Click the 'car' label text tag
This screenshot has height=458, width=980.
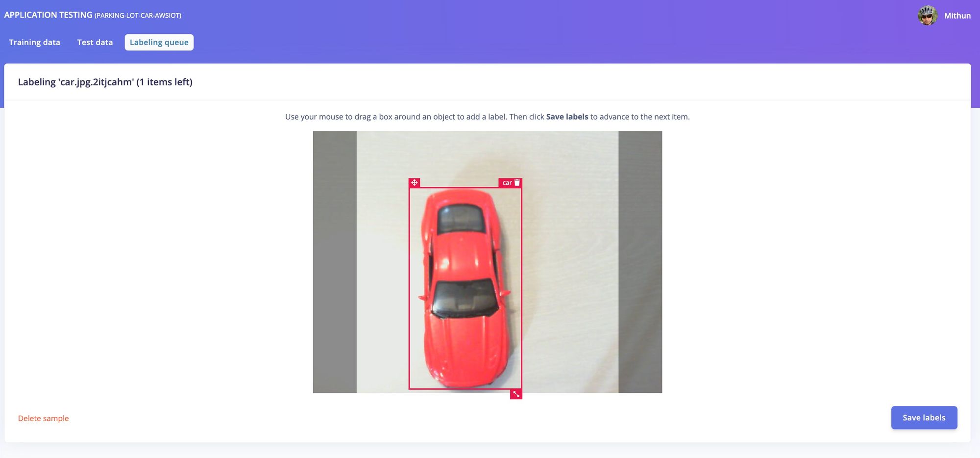(507, 183)
